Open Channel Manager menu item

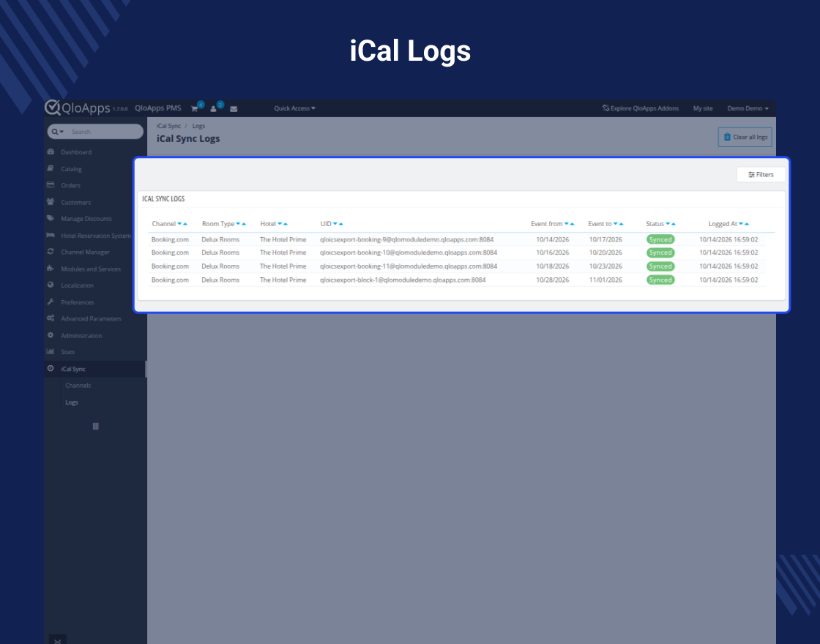85,252
